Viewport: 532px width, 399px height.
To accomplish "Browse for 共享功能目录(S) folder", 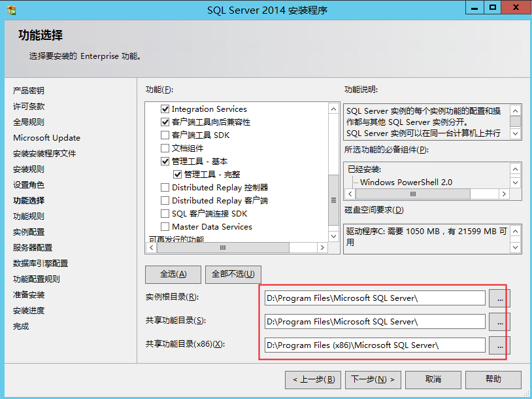I will click(x=499, y=322).
